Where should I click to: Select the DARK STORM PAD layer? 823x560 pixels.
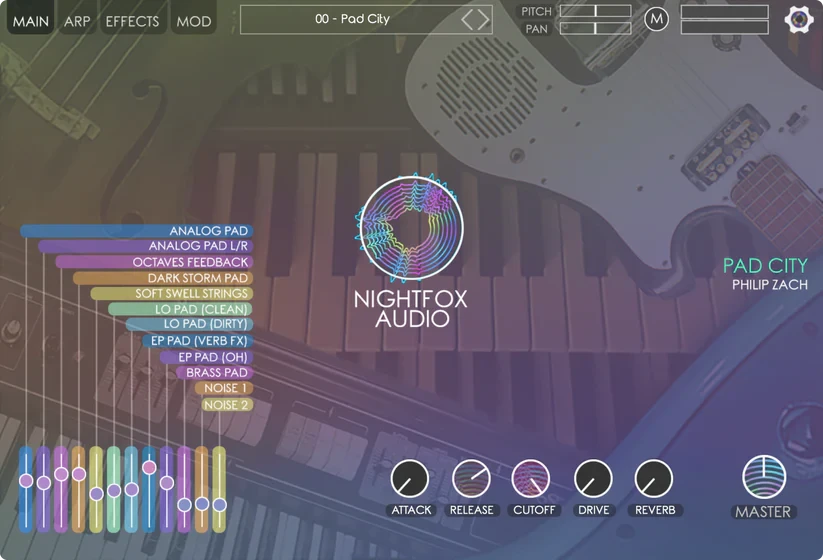197,278
